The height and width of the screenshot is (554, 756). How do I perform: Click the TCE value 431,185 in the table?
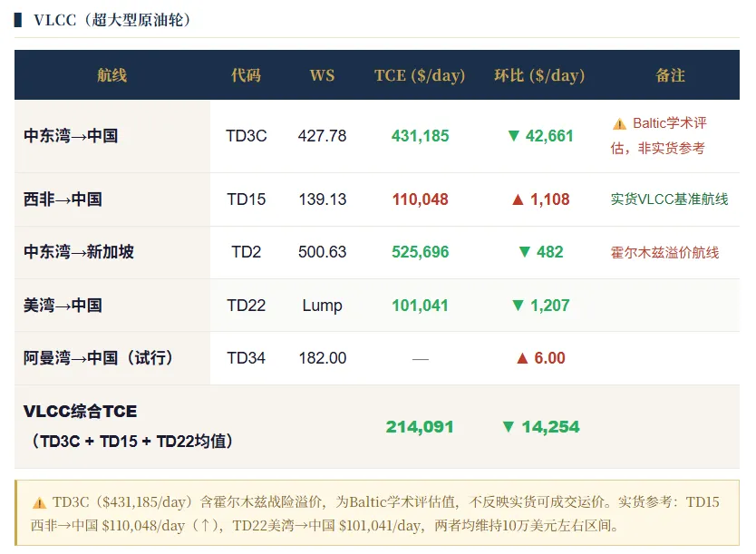coord(420,136)
